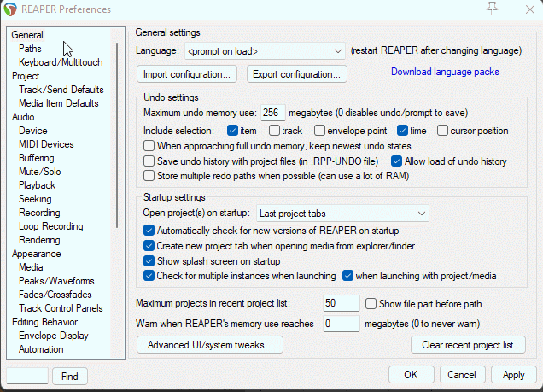Click the preferences tree vertical scrollbar
This screenshot has width=543, height=392.
(118, 135)
